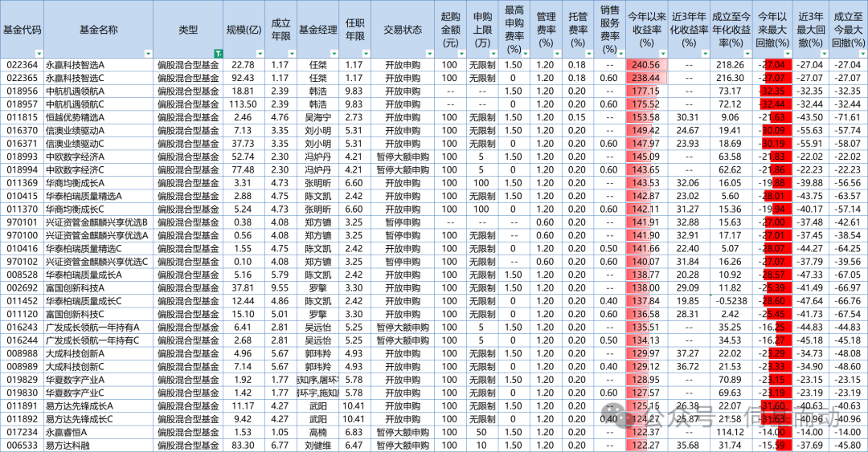Open the 基金经理 column filter dropdown

pyautogui.click(x=334, y=54)
